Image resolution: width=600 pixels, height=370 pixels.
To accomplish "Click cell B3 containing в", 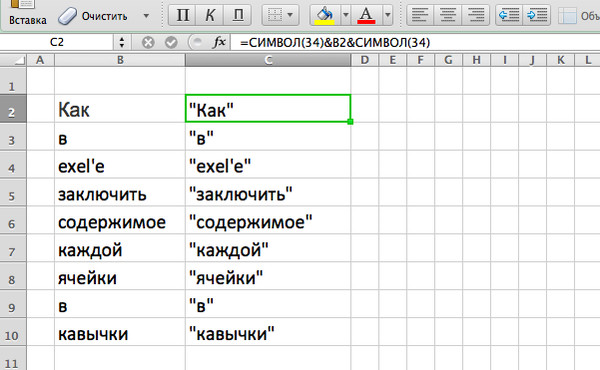I will (120, 137).
